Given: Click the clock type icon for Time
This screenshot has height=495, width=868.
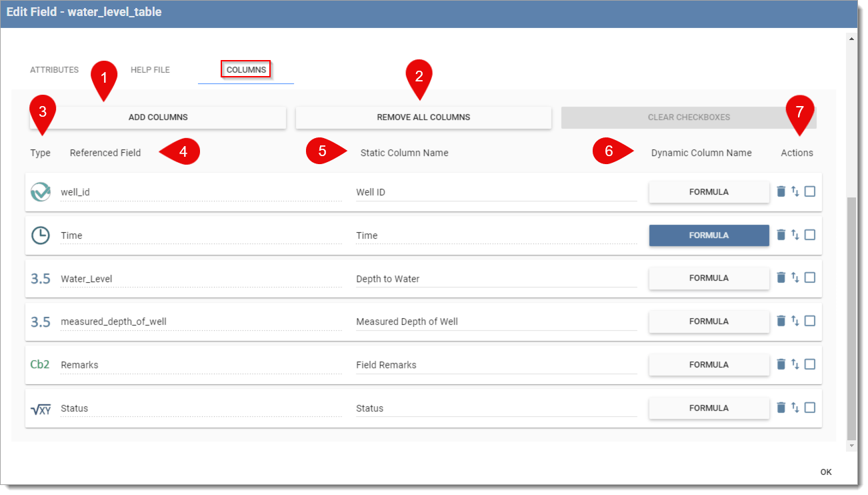Looking at the screenshot, I should click(41, 235).
